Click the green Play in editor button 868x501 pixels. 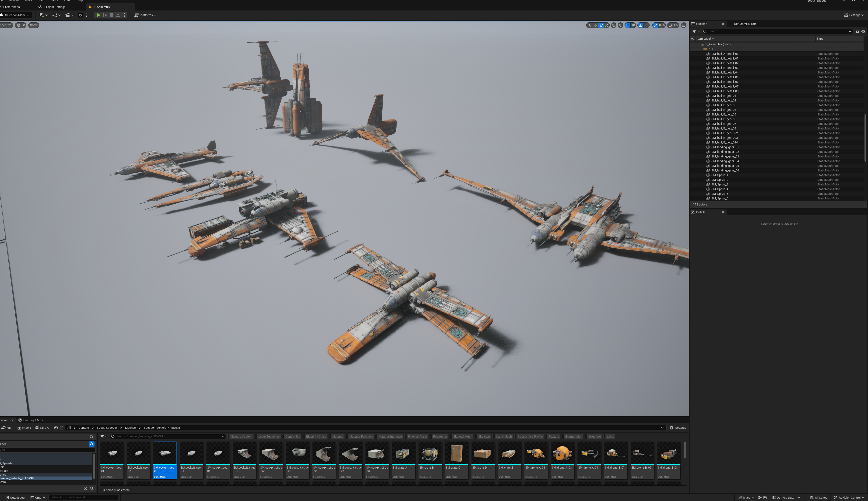click(98, 15)
